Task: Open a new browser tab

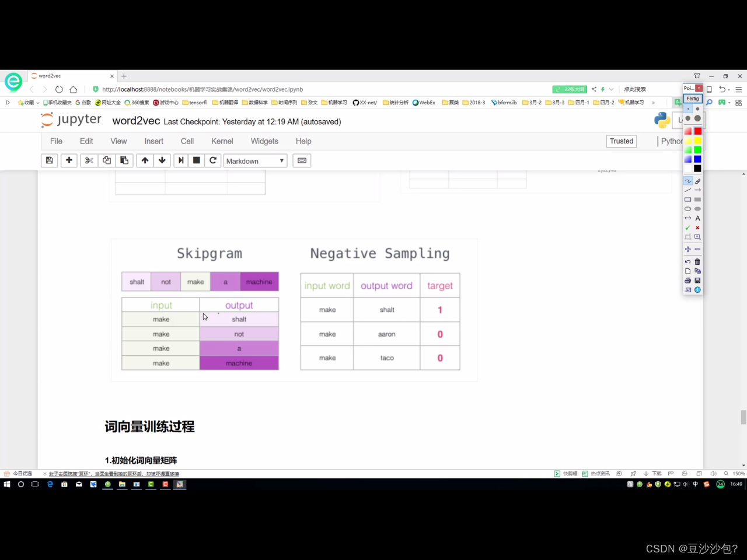Action: pyautogui.click(x=124, y=76)
